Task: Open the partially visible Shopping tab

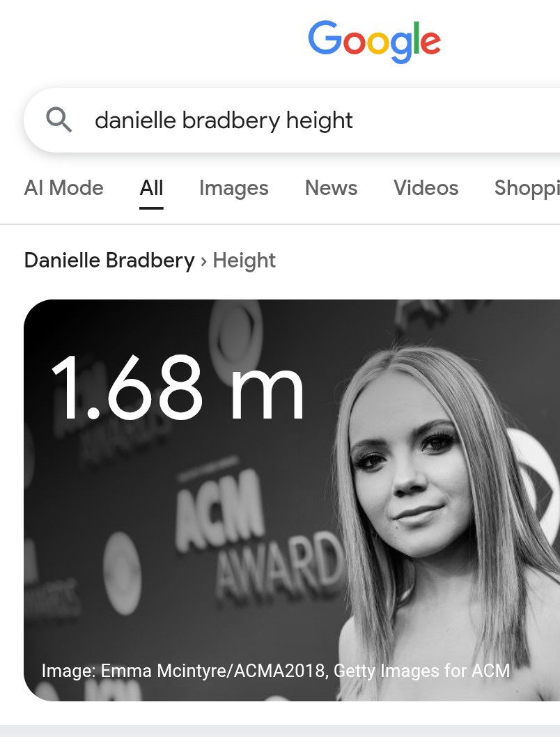Action: [x=527, y=188]
